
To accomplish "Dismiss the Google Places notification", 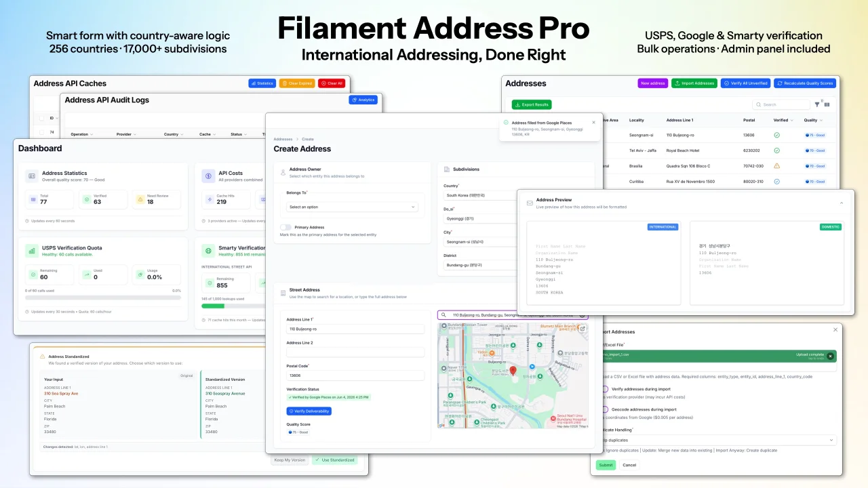I will [593, 123].
